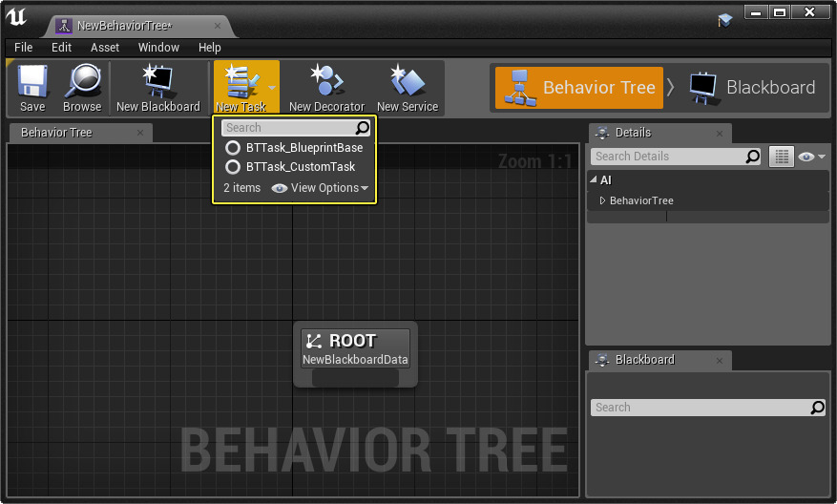Choose BTTask_CustomTask class
This screenshot has height=504, width=837.
point(290,167)
